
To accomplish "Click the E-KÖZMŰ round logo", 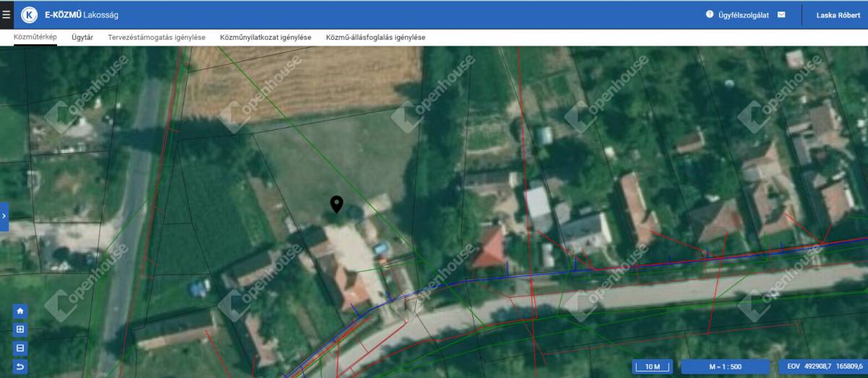I will [30, 14].
